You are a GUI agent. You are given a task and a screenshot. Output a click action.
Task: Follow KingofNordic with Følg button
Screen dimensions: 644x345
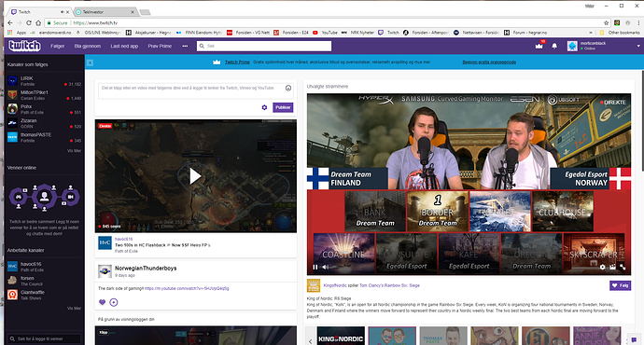coord(620,285)
